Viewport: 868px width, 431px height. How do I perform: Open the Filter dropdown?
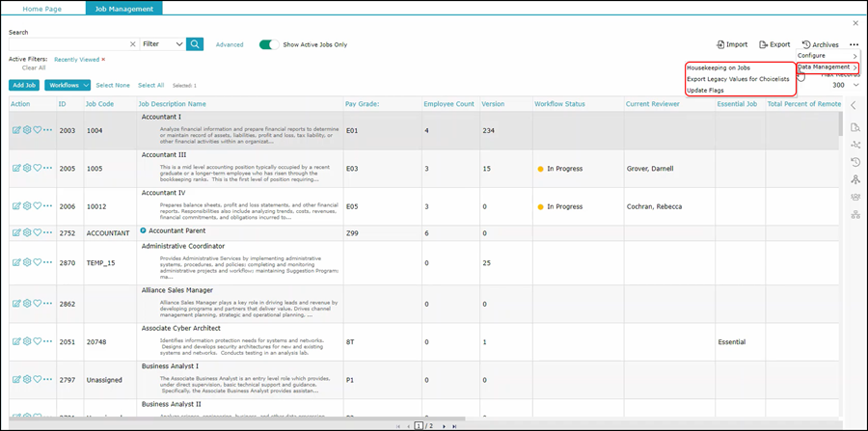coord(161,43)
